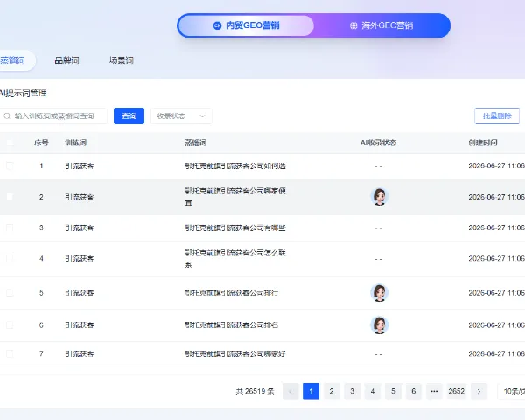Click the CN icon in 内贸GEO营销
525x420 pixels.
click(x=217, y=25)
